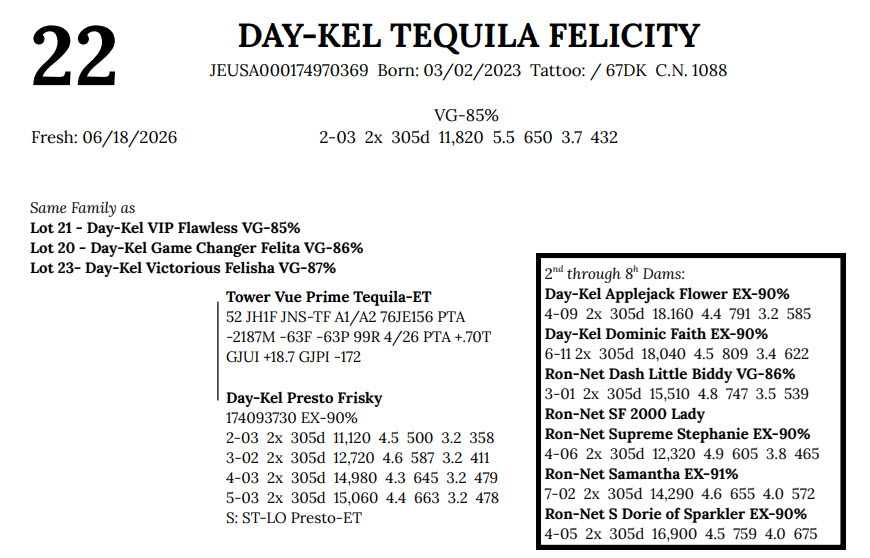Click dam name Day-Kel Presto Frisky
The height and width of the screenshot is (558, 870).
point(304,398)
